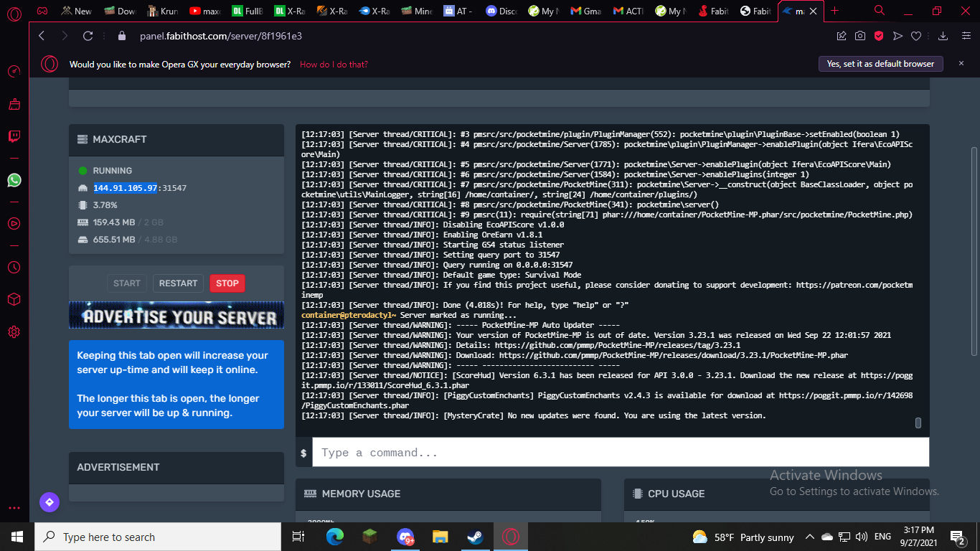Open Twitch panel in the sidebar
This screenshot has height=551, width=980.
(x=14, y=136)
